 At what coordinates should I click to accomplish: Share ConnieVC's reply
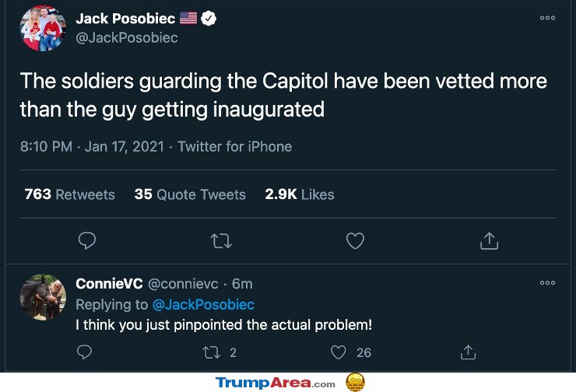click(x=468, y=352)
